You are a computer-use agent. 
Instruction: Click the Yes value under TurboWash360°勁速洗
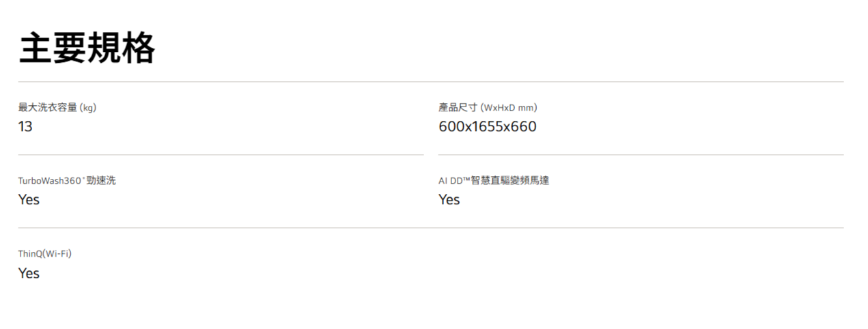[29, 200]
